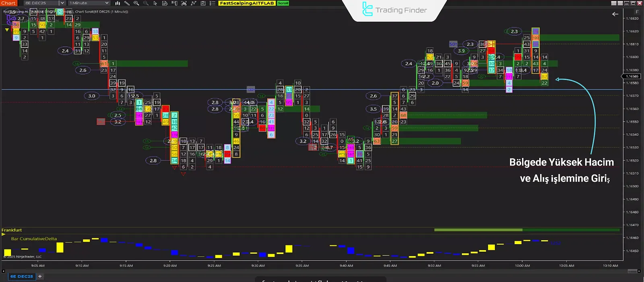Image resolution: width=644 pixels, height=282 pixels.
Task: Open the Indicators icon in toolbar
Action: coord(184,3)
